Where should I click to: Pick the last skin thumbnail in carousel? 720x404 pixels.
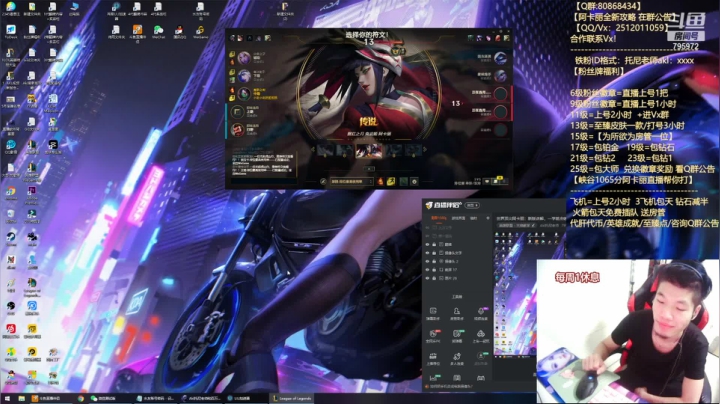[413, 150]
